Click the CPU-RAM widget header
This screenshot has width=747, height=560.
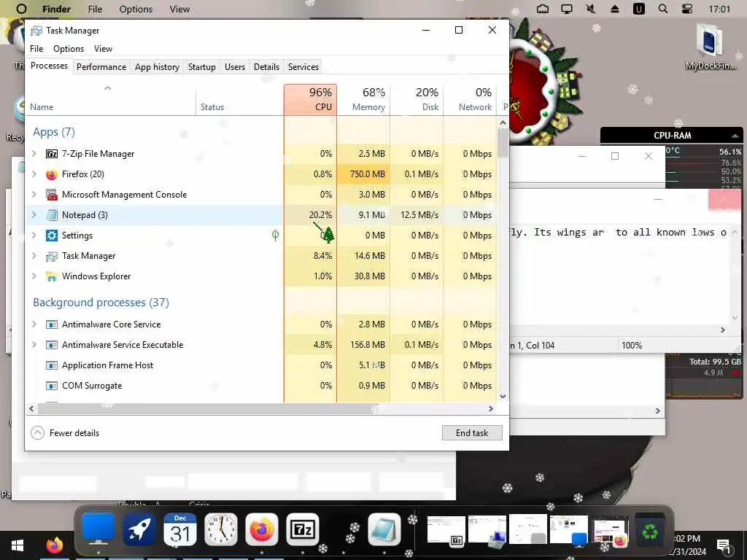pyautogui.click(x=672, y=135)
